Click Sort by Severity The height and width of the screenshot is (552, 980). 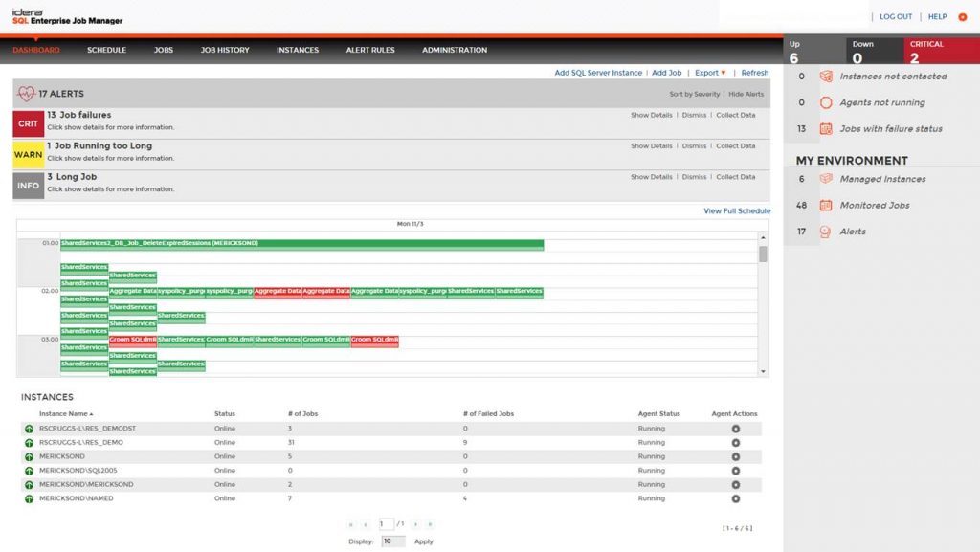695,95
